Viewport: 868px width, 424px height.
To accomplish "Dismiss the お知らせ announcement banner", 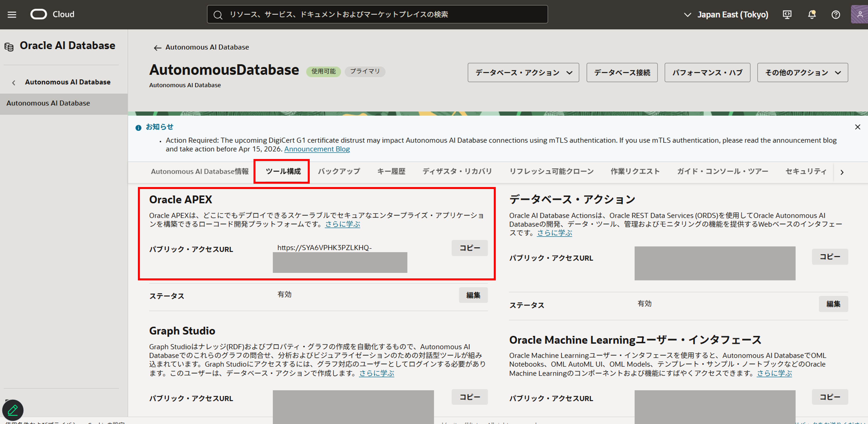I will coord(858,127).
